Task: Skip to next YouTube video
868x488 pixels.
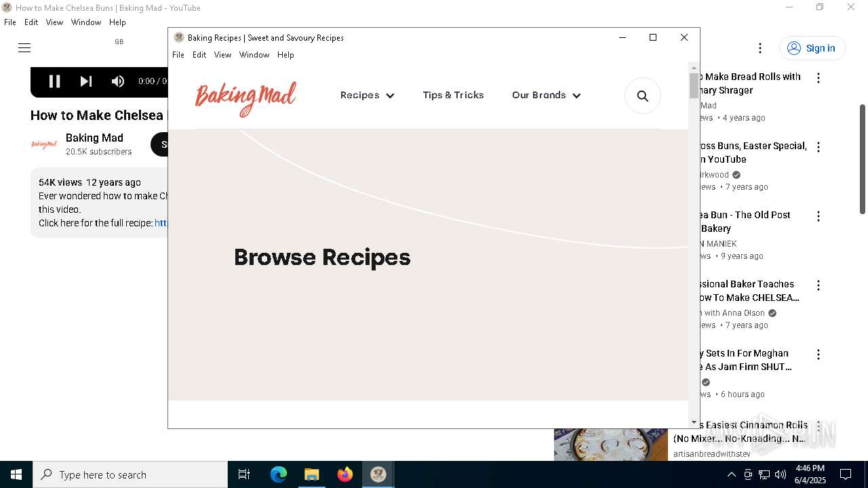Action: click(x=86, y=81)
